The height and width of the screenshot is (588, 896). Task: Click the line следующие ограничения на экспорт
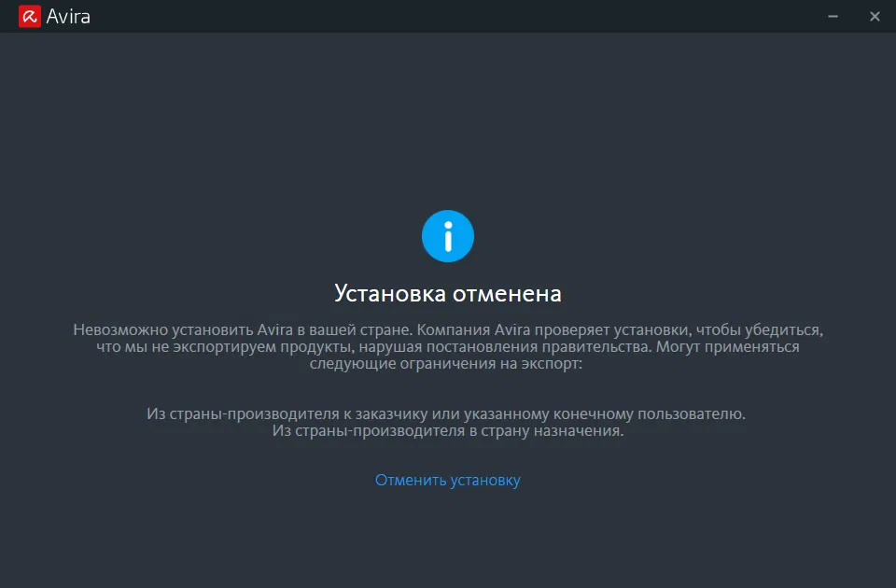coord(446,363)
